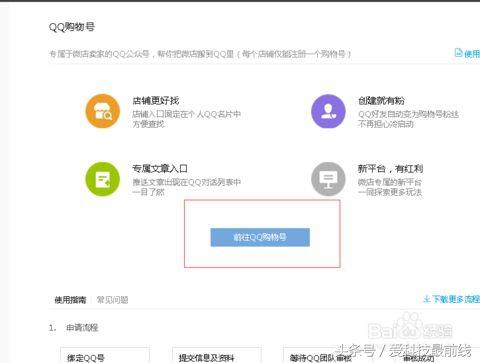The height and width of the screenshot is (363, 480).
Task: Click the document icon beside 使用 link
Action: pyautogui.click(x=459, y=53)
